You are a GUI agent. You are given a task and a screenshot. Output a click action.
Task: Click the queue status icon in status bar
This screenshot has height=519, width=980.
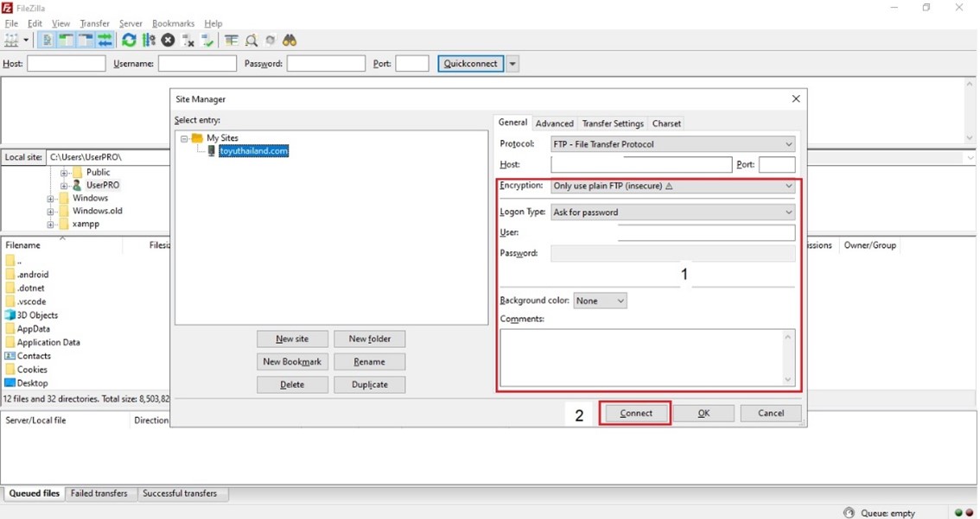point(849,513)
